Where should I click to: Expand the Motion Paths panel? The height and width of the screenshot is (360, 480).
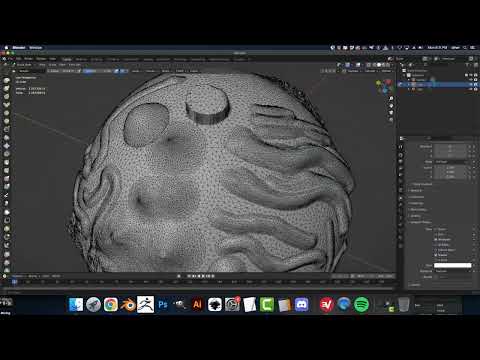tap(418, 209)
